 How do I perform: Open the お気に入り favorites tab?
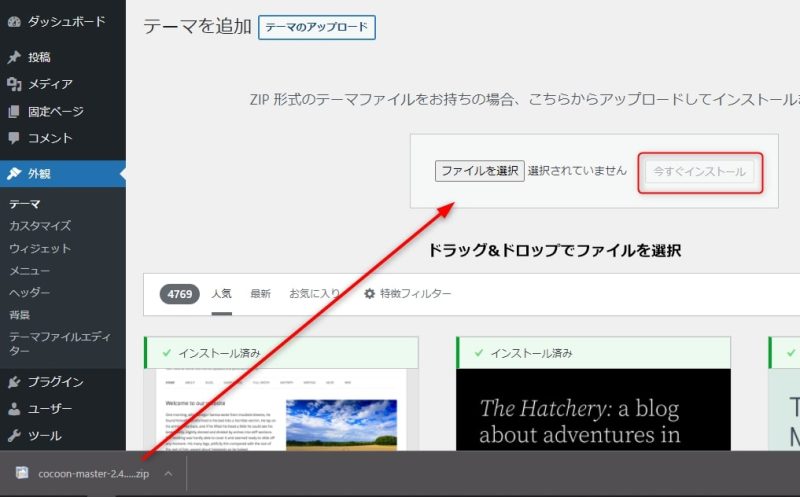314,294
